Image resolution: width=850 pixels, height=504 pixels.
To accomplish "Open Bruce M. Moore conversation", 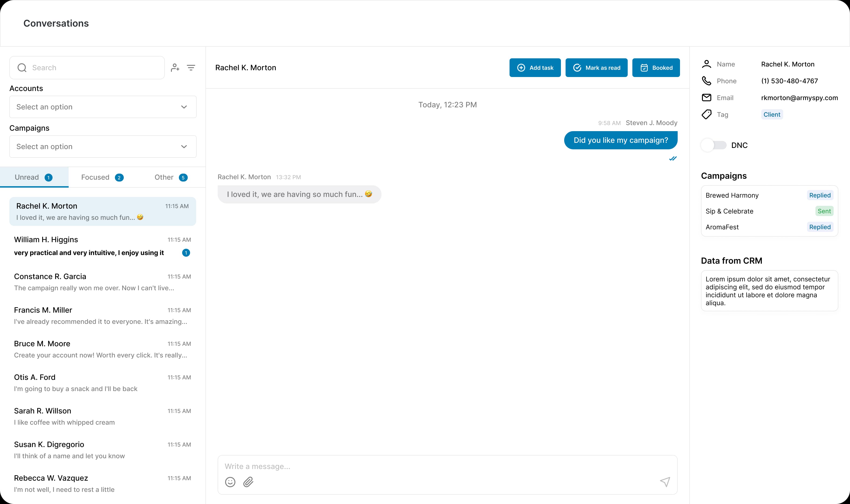I will coord(103,349).
